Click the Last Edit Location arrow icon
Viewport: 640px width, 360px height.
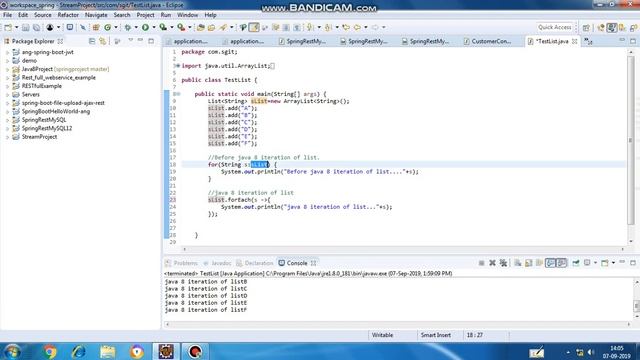pyautogui.click(x=346, y=27)
